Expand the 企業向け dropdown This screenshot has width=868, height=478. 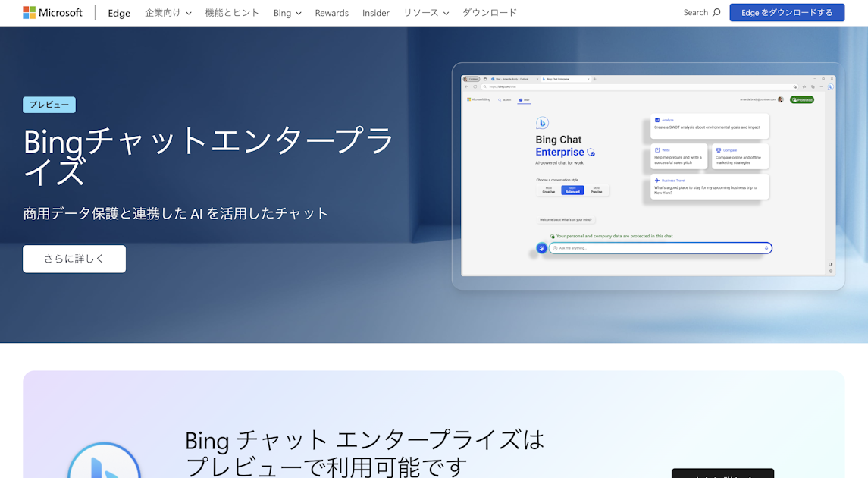coord(168,12)
